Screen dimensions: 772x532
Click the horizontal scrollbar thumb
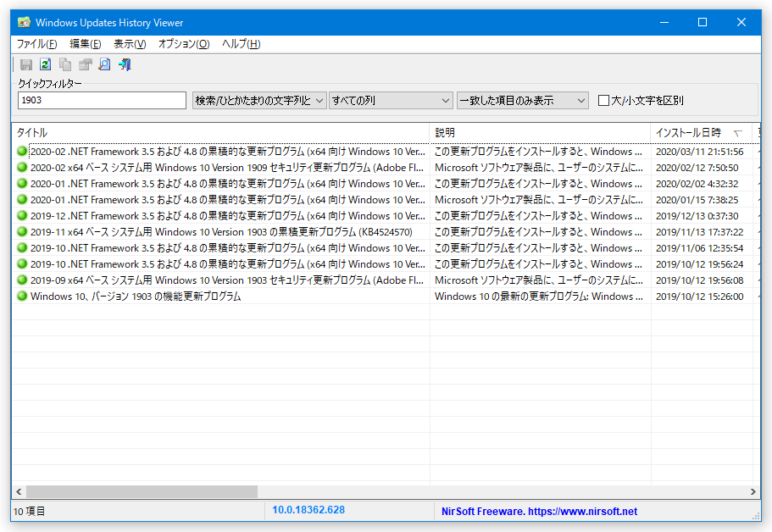(142, 491)
